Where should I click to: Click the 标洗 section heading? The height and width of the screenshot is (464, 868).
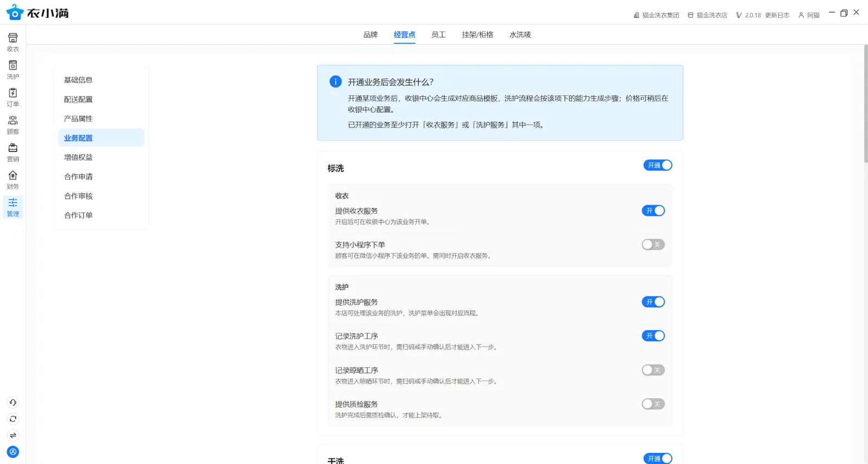click(x=336, y=168)
